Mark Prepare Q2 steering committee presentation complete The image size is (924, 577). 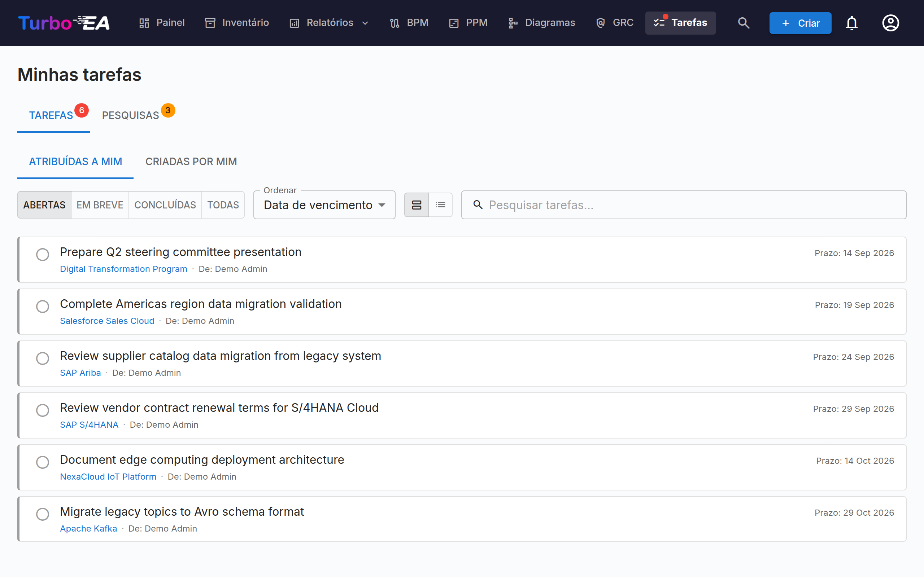click(42, 255)
